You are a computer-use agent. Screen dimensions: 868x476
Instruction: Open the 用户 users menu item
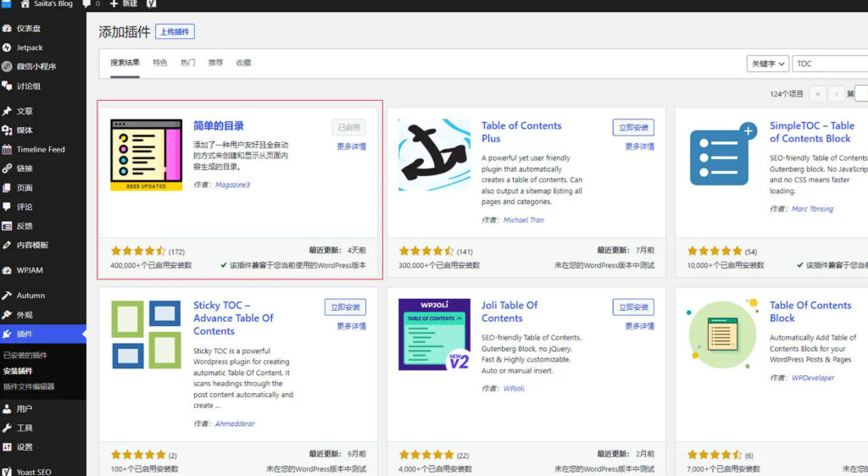coord(24,408)
